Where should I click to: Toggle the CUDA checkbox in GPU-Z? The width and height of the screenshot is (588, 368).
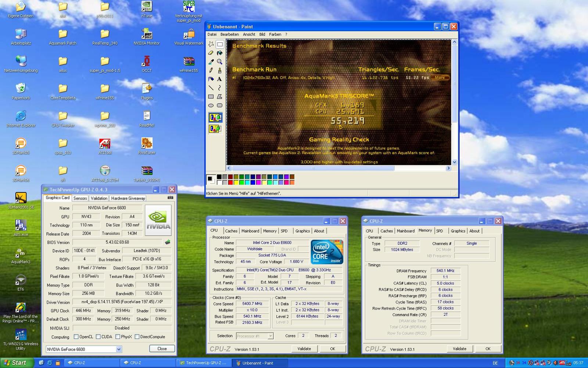tap(98, 337)
